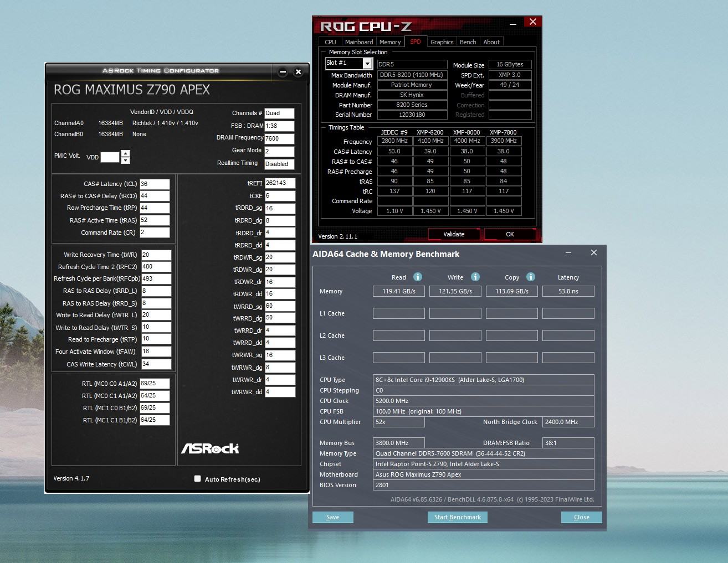This screenshot has width=728, height=563.
Task: Click Serial Number 12030180 field
Action: coord(412,115)
